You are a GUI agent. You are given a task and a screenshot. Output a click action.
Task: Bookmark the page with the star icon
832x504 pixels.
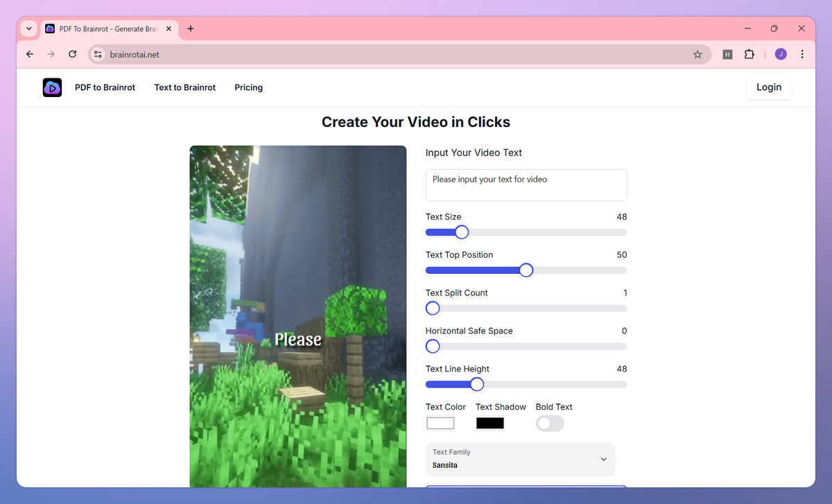(x=697, y=53)
